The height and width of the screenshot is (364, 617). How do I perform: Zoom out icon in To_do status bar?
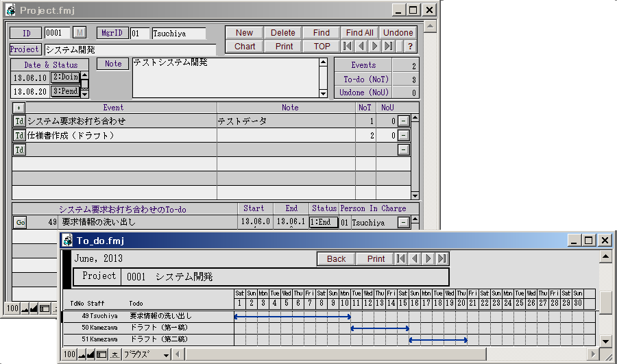pyautogui.click(x=82, y=354)
